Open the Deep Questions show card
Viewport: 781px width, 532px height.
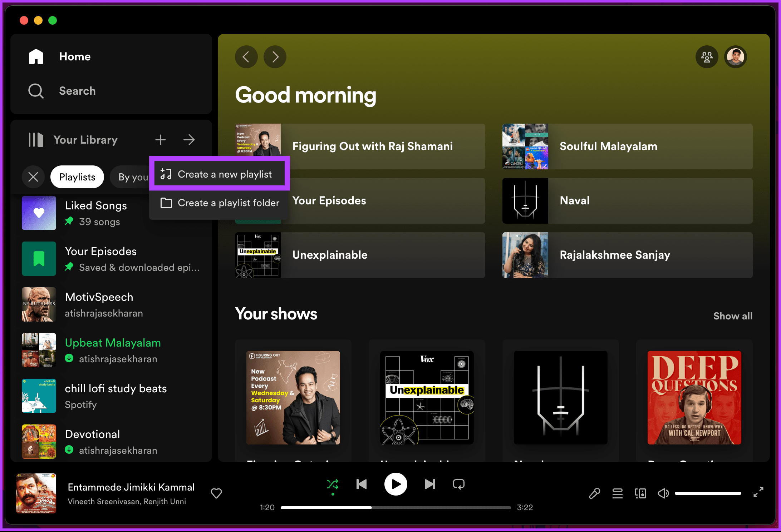coord(694,400)
